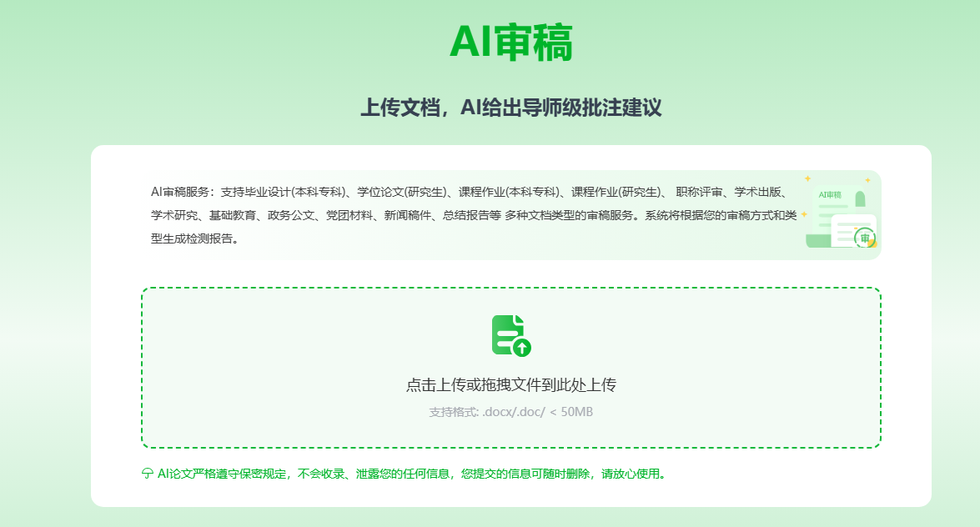
Task: Click the AI审稿 label on the scroll illustration
Action: 830,194
